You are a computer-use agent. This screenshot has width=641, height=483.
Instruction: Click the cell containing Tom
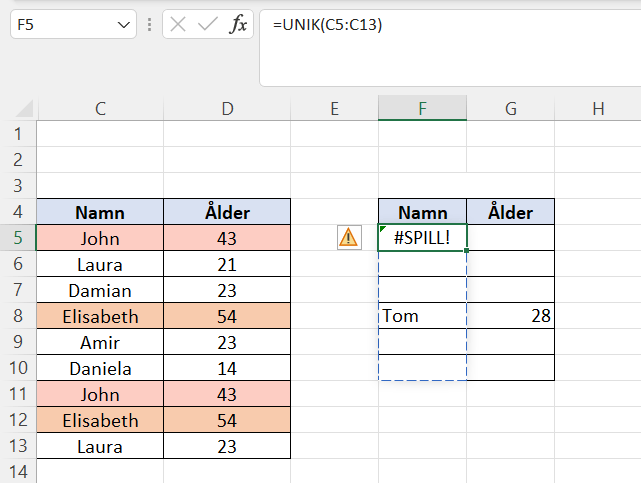pos(422,316)
